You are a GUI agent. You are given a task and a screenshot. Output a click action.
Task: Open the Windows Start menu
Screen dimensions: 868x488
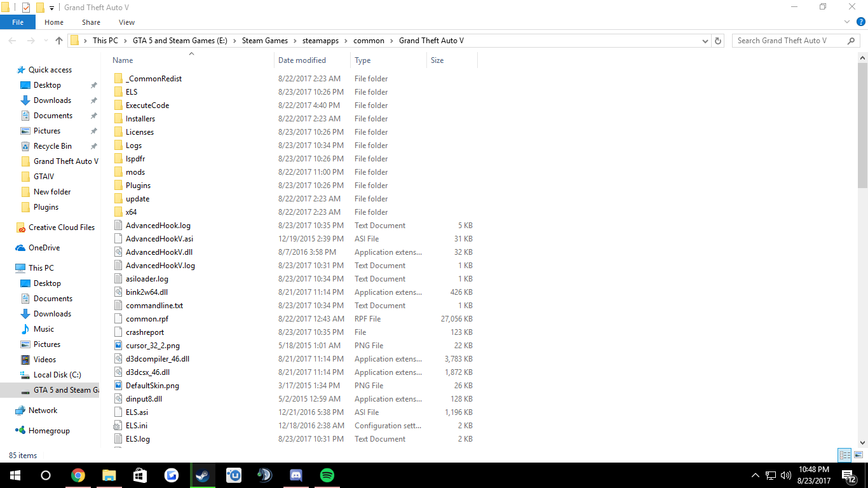coord(15,475)
